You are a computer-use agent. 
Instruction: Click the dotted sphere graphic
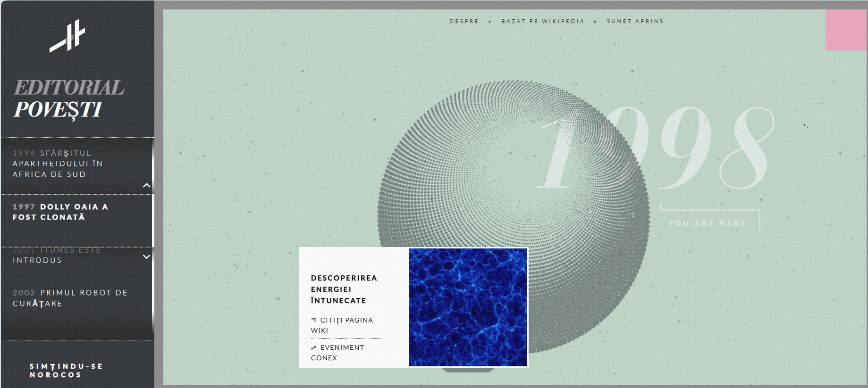[x=472, y=179]
